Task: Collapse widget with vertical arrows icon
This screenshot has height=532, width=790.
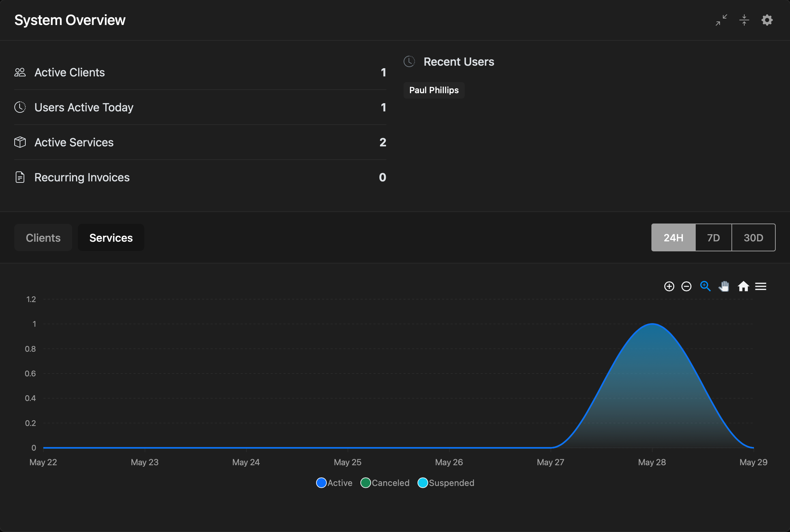Action: [744, 20]
